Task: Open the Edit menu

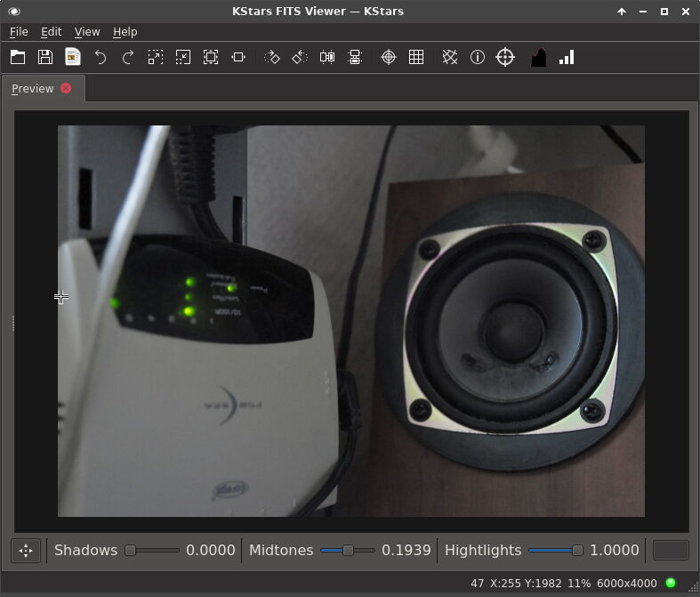Action: tap(51, 32)
